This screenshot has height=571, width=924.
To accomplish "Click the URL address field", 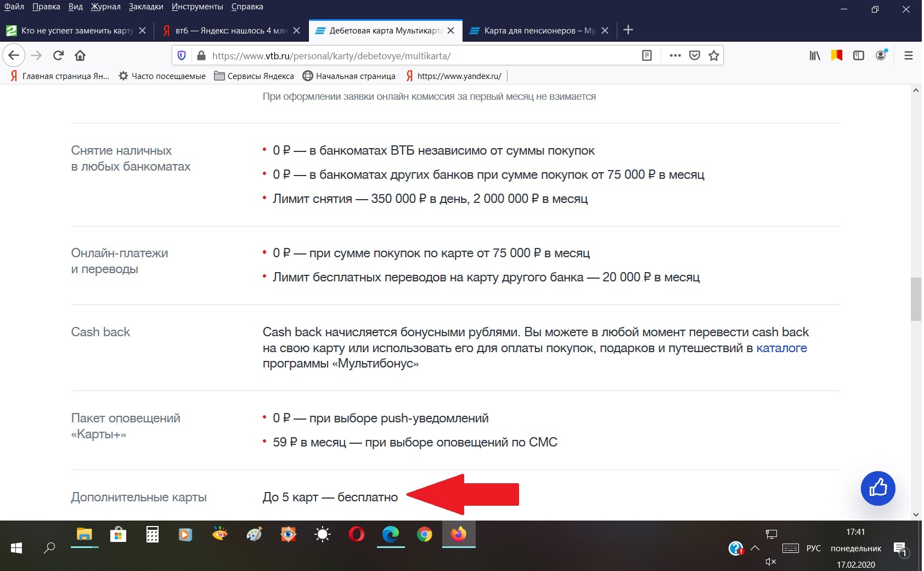I will click(422, 55).
